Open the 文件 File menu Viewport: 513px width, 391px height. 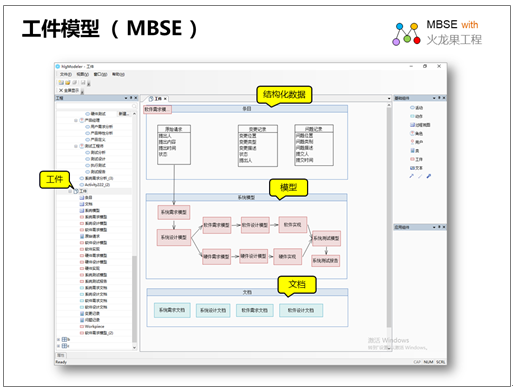coord(66,74)
